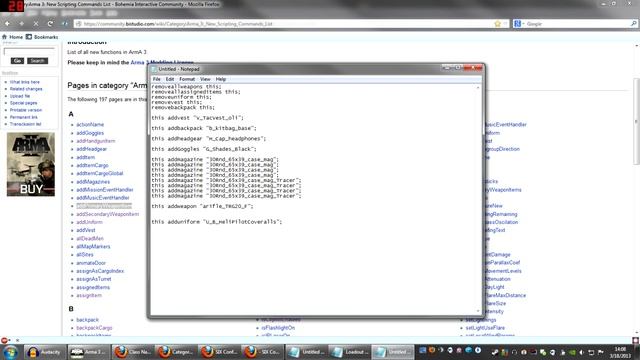Click the addvest line in Notepad
This screenshot has height=360, width=640.
click(198, 118)
